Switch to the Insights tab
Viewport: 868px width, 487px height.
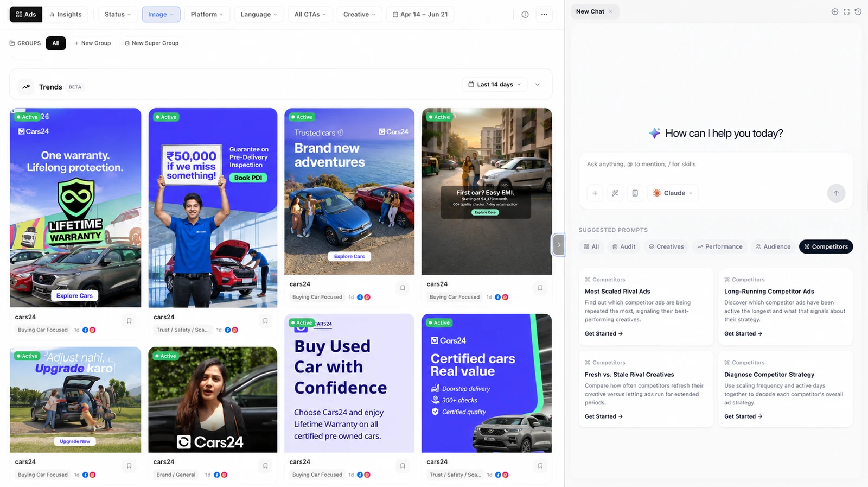coord(65,15)
